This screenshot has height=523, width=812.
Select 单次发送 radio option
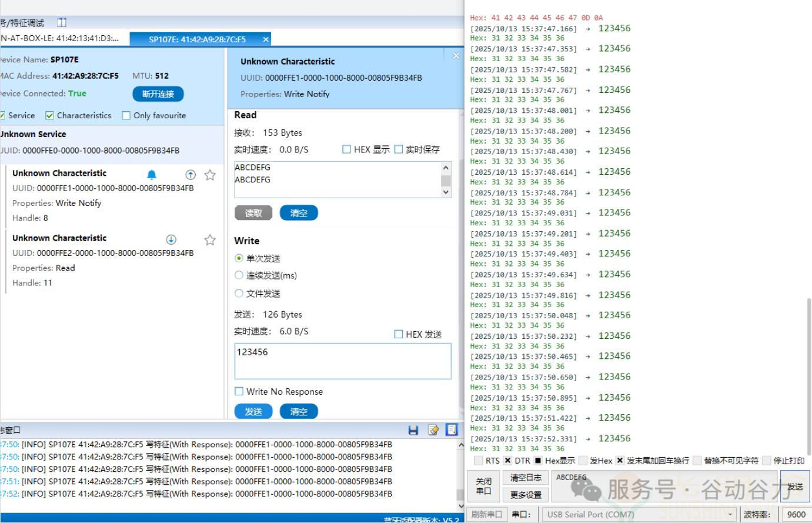click(239, 258)
